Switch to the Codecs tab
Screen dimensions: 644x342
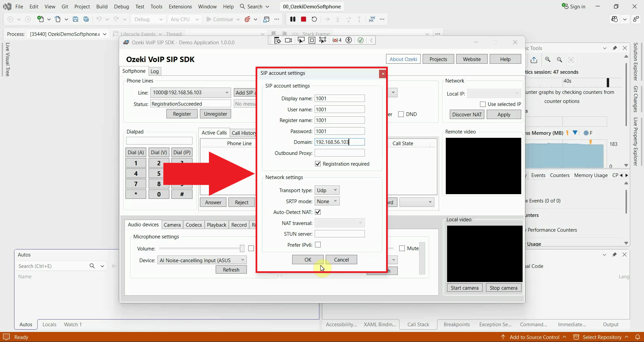pyautogui.click(x=194, y=225)
